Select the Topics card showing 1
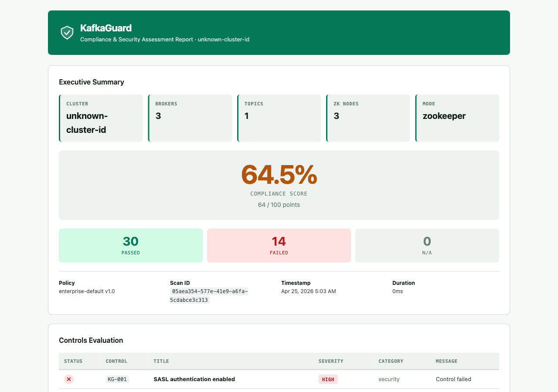This screenshot has height=392, width=558. coord(279,118)
